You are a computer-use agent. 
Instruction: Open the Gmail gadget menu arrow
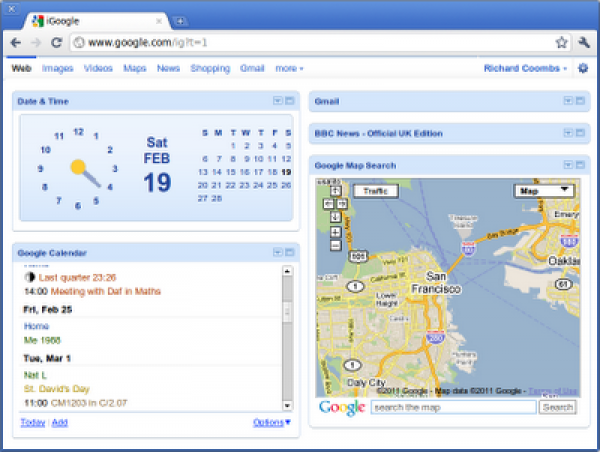point(568,101)
